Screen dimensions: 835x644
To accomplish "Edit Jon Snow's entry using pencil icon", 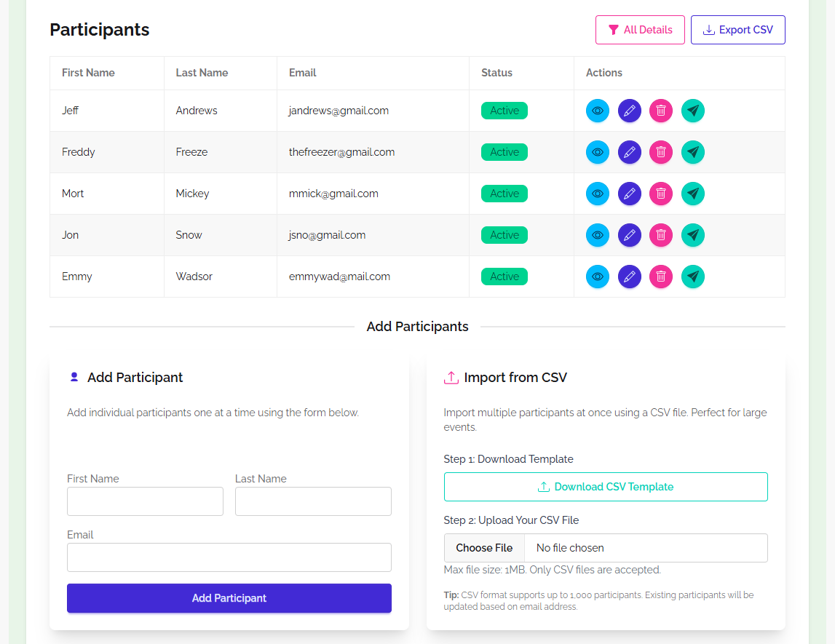I will [629, 235].
